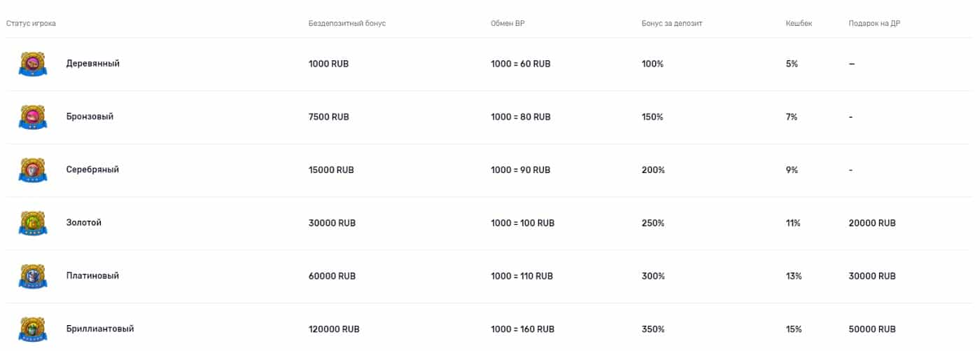Viewport: 980px width, 351px height.
Task: Click the Бронзовый status badge icon
Action: pos(32,117)
